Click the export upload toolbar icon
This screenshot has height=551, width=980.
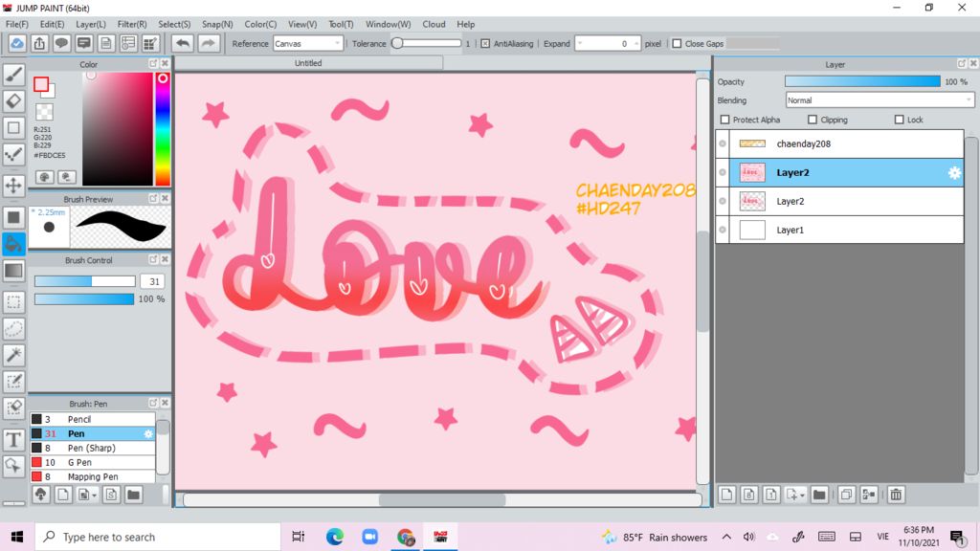click(39, 44)
